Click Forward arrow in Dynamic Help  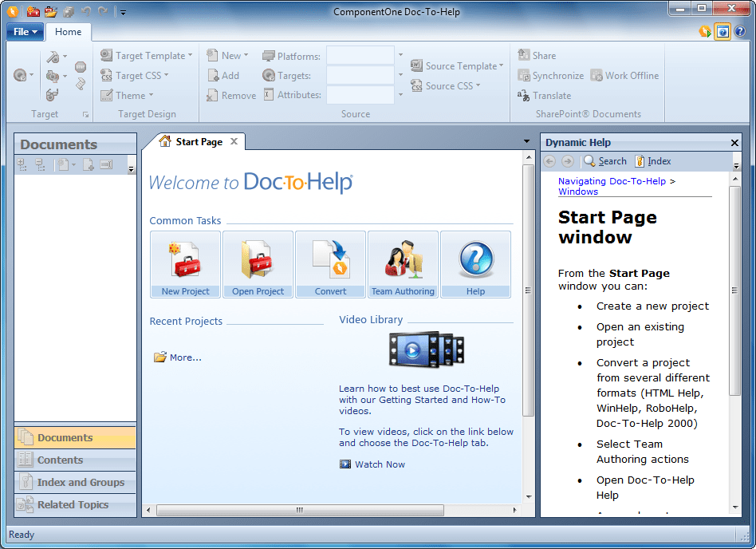(568, 161)
